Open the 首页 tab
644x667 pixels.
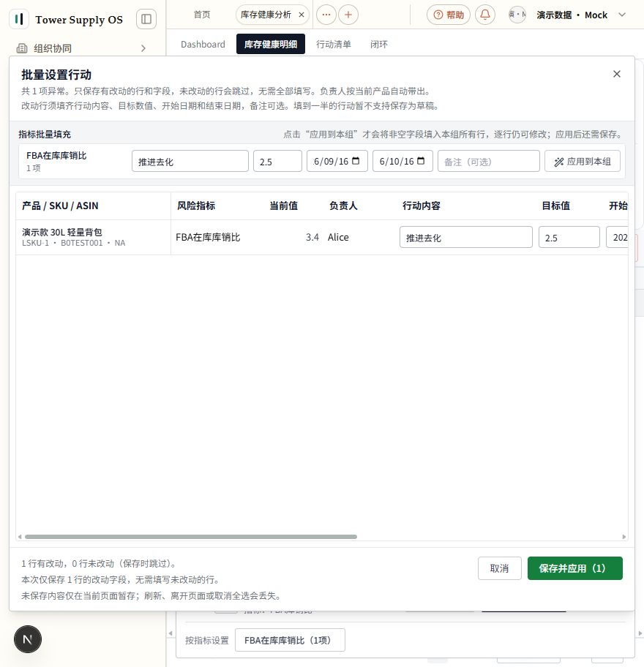coord(202,15)
